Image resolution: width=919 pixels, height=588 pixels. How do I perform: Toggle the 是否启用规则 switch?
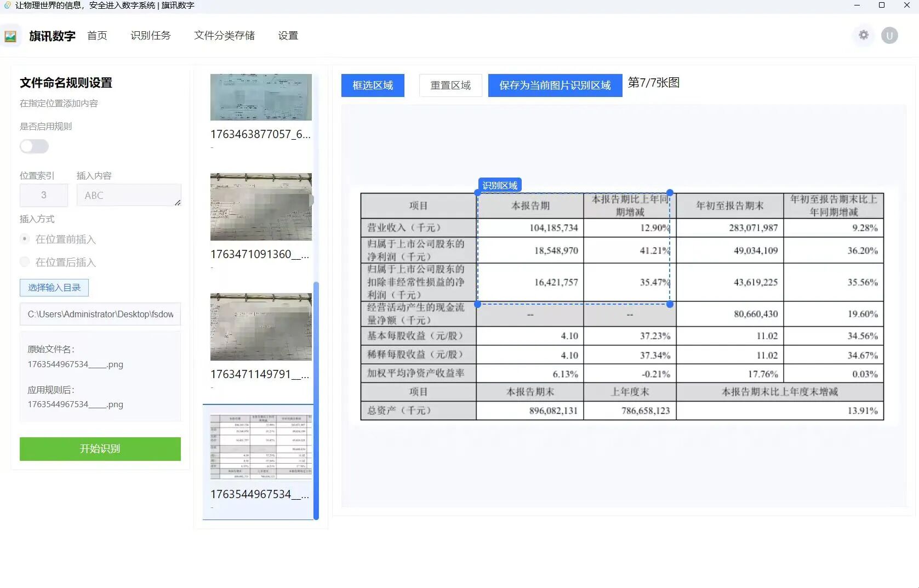click(34, 146)
